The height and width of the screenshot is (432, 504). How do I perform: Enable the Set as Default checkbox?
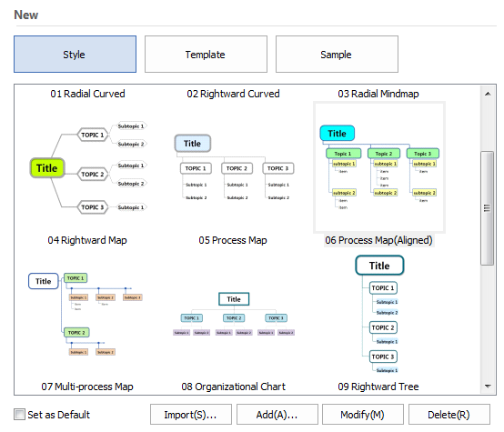(19, 415)
